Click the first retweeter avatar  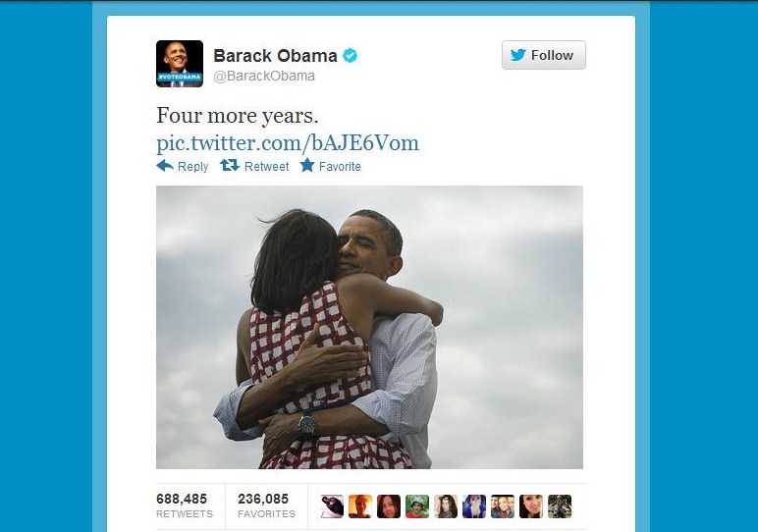pyautogui.click(x=332, y=506)
